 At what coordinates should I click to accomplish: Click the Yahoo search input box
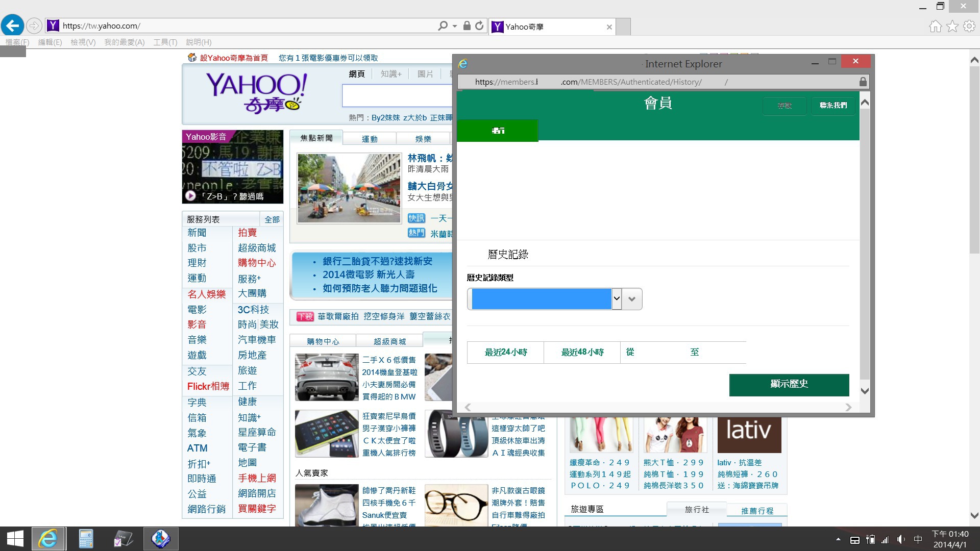point(397,96)
